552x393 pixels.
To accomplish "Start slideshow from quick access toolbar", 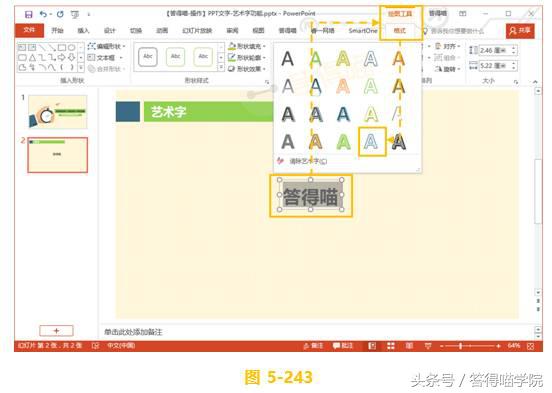I will (75, 14).
